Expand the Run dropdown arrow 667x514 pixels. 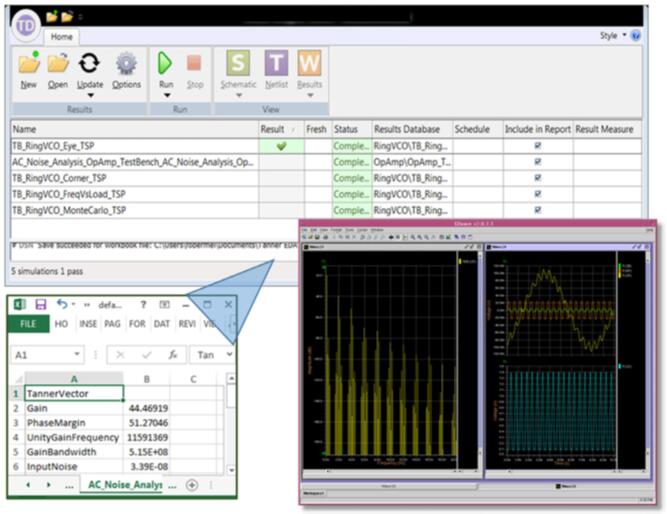167,96
